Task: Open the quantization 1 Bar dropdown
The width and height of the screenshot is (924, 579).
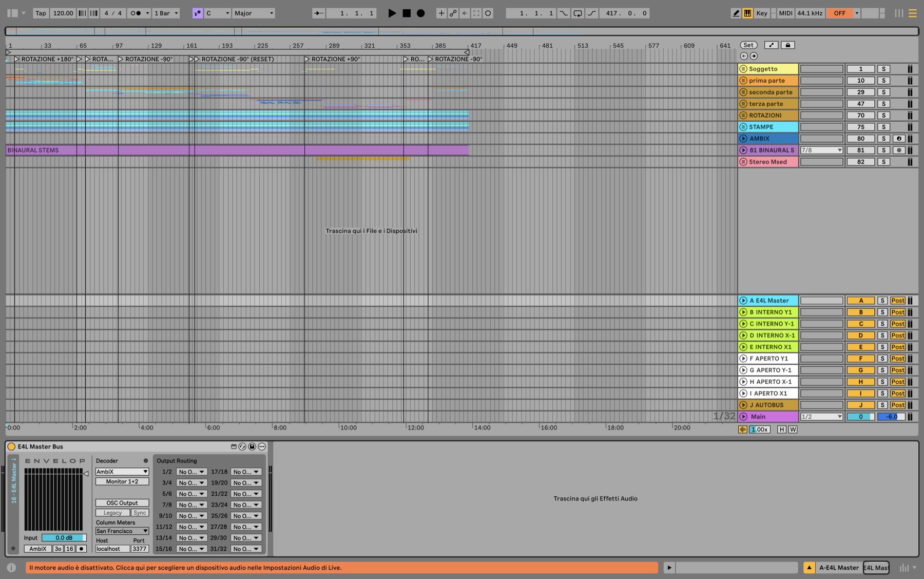Action: pos(166,13)
